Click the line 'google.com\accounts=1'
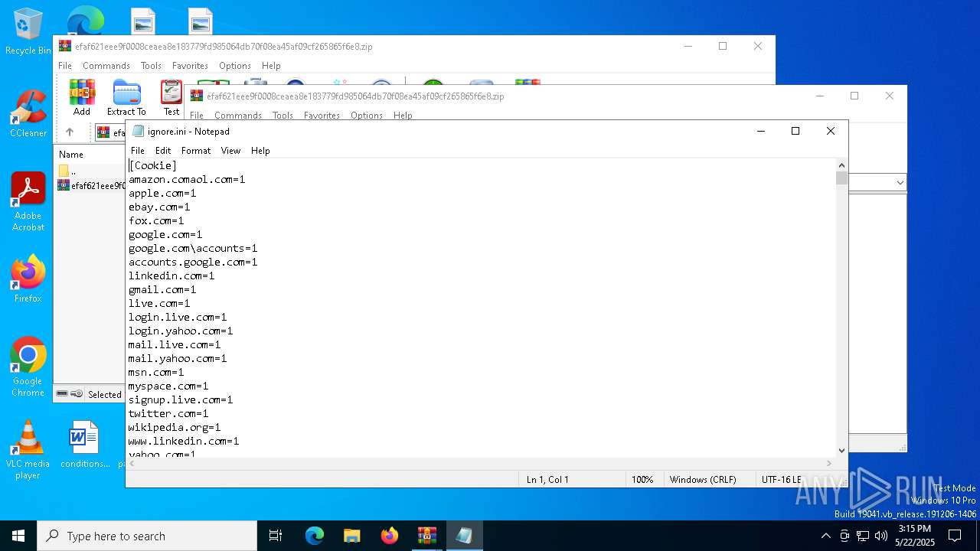This screenshot has width=980, height=551. (x=193, y=248)
